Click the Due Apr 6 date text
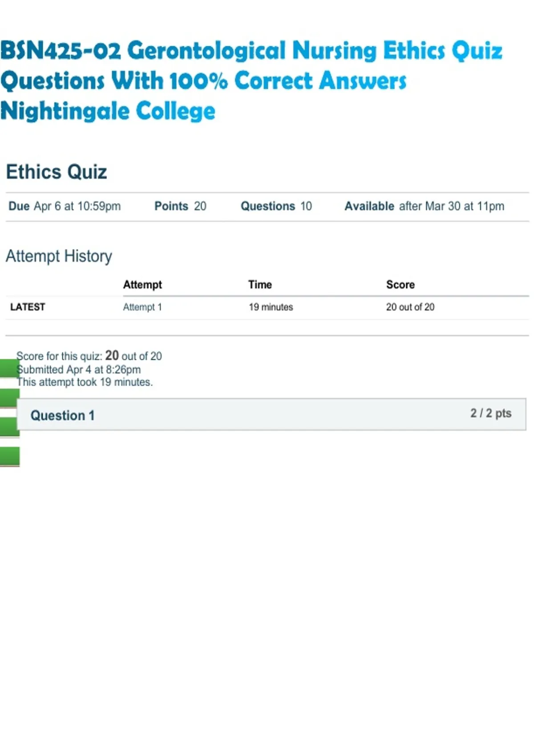This screenshot has width=534, height=756. (65, 206)
